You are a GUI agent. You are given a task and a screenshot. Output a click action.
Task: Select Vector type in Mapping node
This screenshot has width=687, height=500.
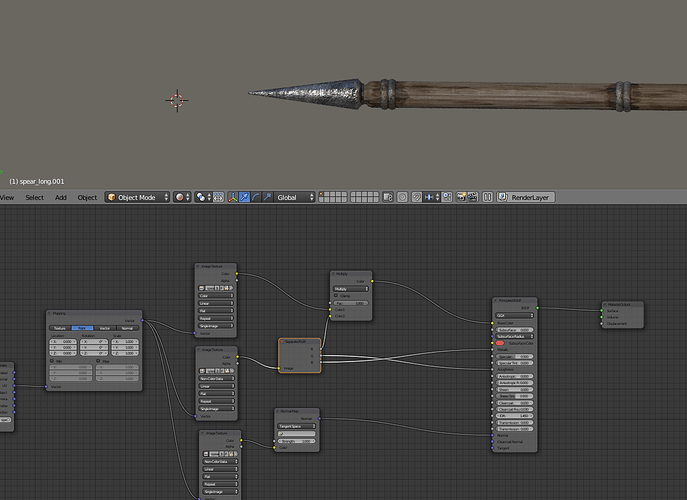(105, 328)
